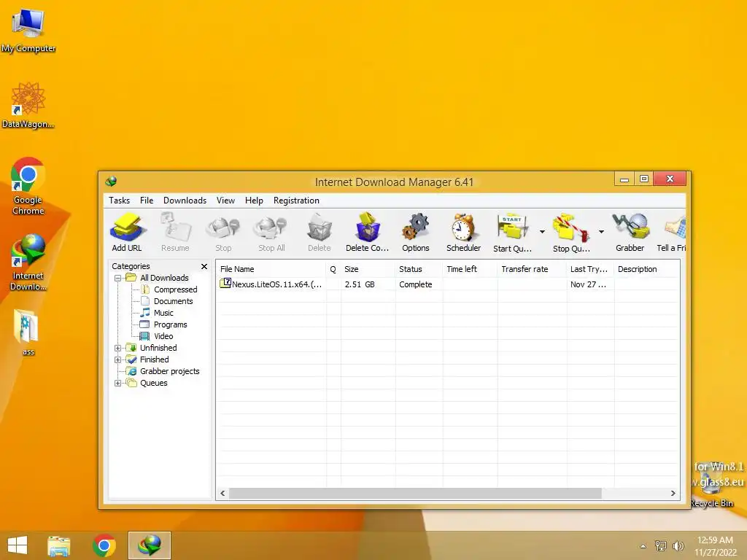The height and width of the screenshot is (560, 747).
Task: Open the View menu
Action: click(226, 201)
